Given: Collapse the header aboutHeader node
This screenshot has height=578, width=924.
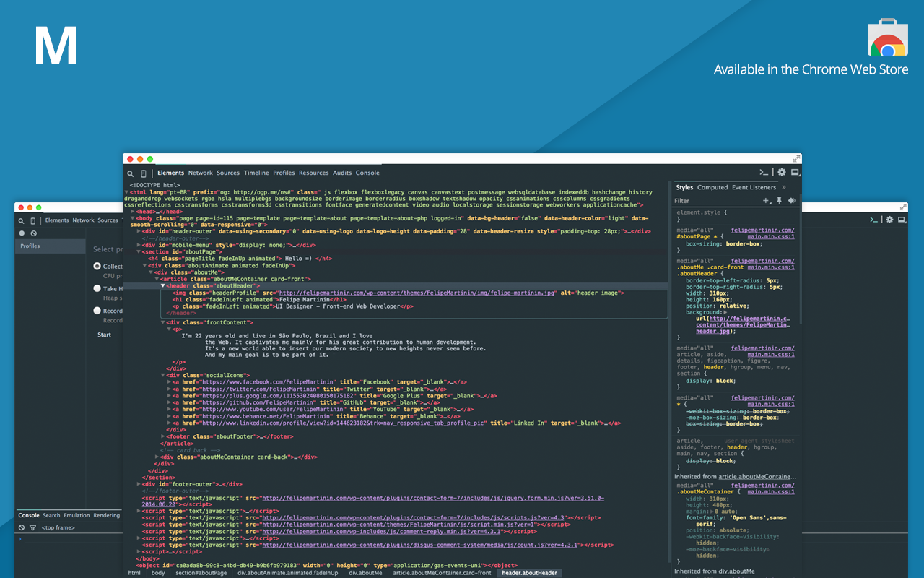Looking at the screenshot, I should tap(163, 286).
